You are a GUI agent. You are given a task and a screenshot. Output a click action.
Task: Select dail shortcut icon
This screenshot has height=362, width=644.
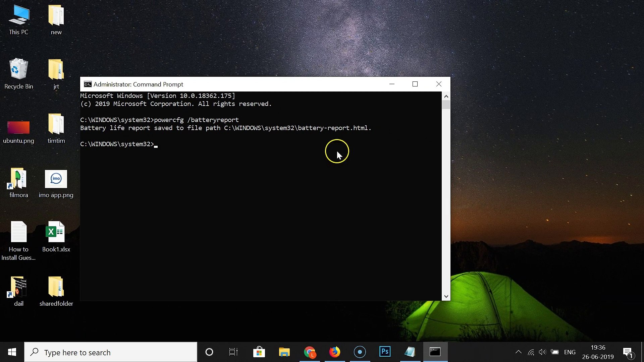(x=19, y=292)
